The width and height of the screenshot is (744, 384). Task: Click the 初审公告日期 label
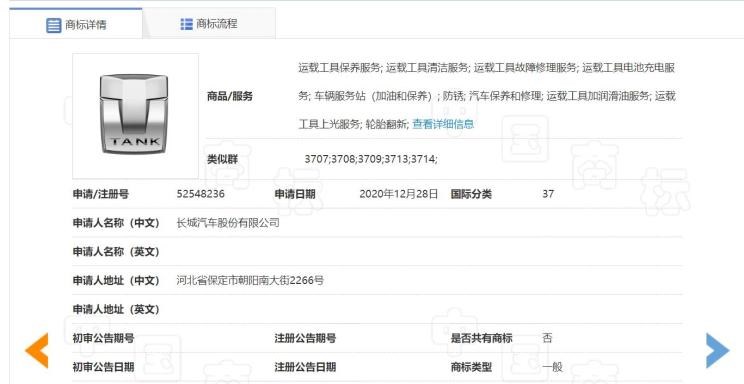(x=103, y=367)
